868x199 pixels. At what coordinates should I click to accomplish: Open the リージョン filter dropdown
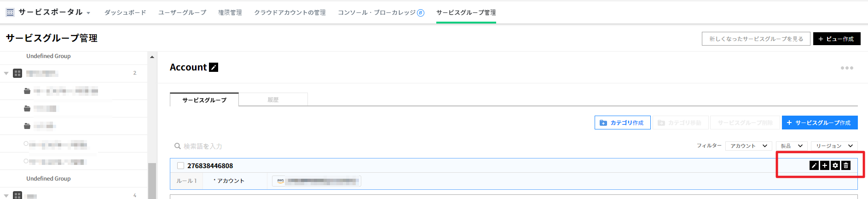click(x=834, y=146)
